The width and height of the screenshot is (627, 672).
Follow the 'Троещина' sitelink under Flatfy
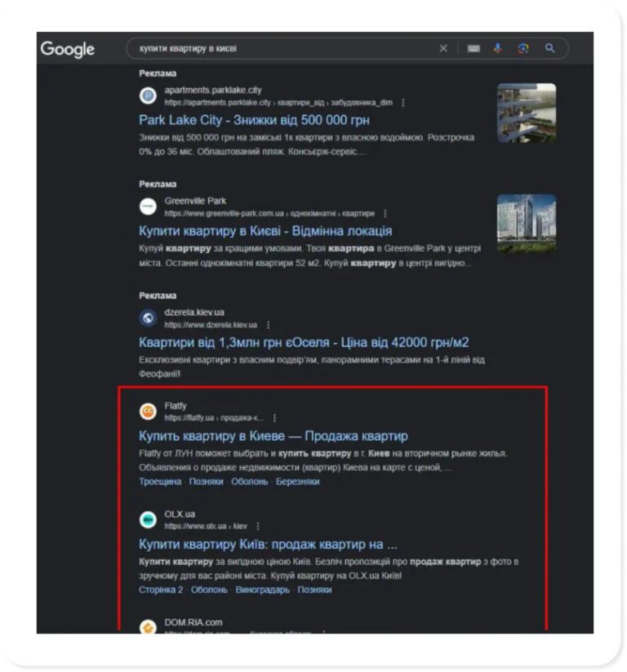coord(160,482)
